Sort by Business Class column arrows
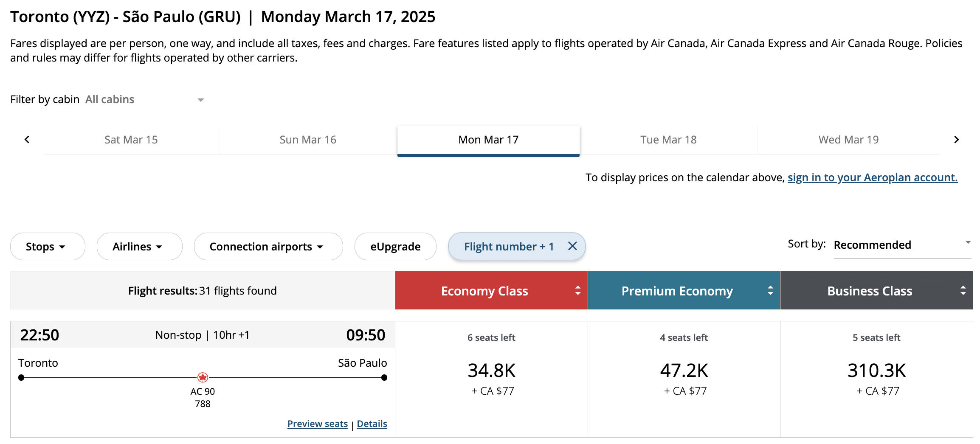This screenshot has width=980, height=444. click(x=963, y=291)
